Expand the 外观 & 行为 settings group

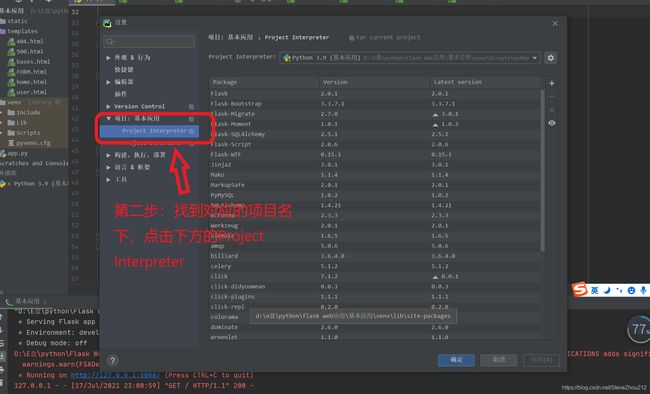(108, 58)
